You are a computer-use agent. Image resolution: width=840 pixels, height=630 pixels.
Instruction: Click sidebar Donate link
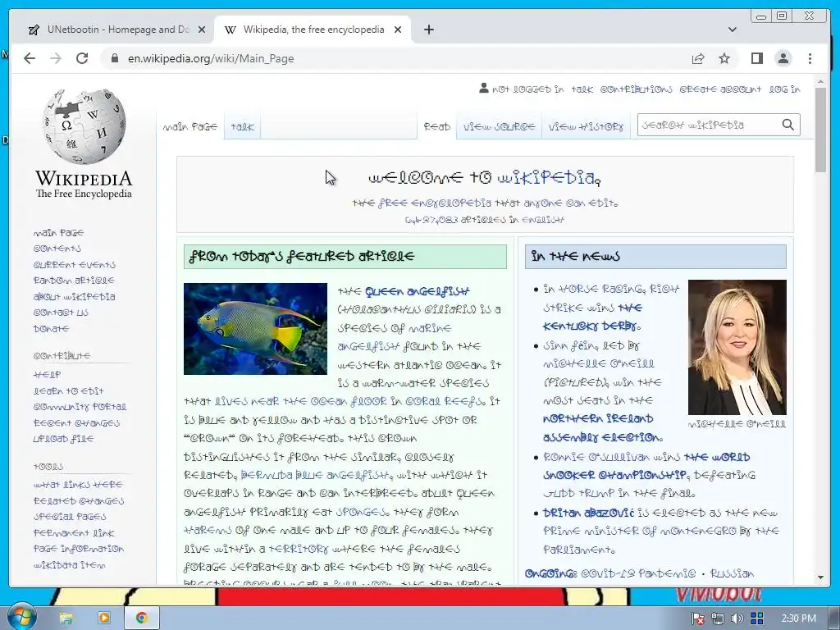(51, 329)
